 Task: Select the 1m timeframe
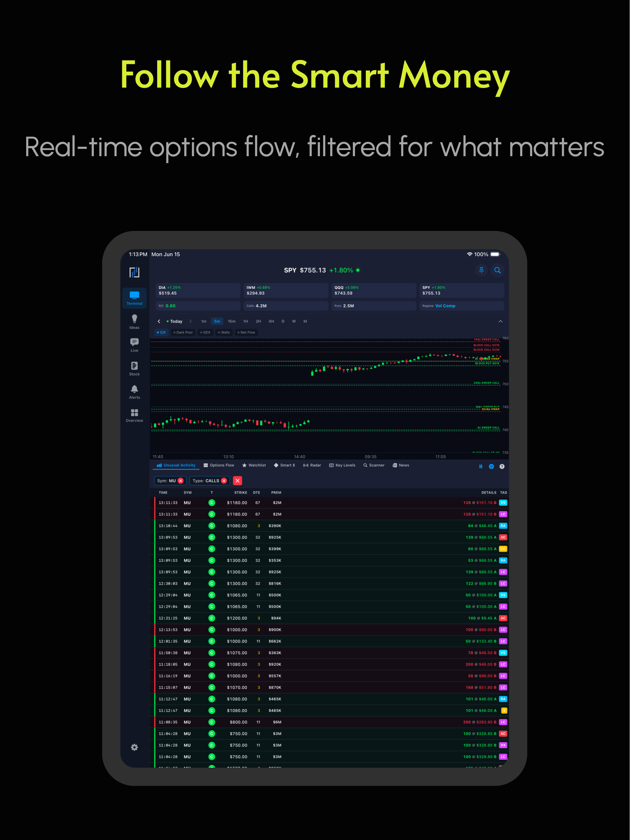pyautogui.click(x=204, y=321)
